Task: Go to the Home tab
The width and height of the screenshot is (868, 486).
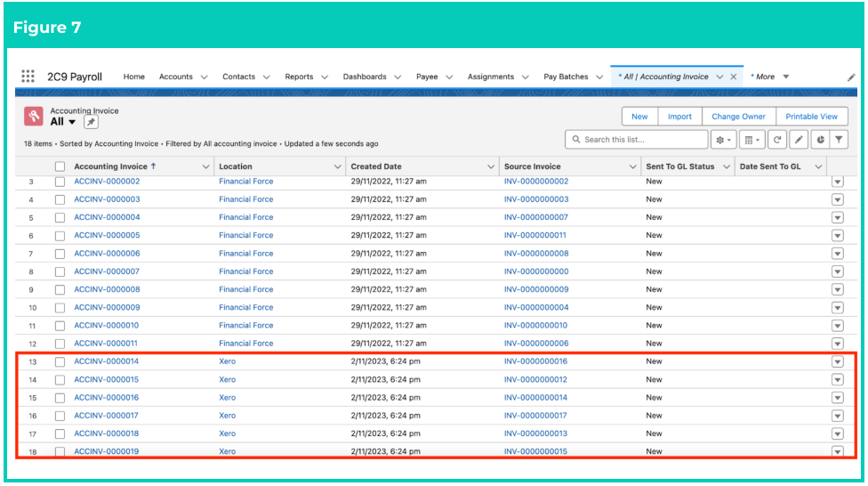Action: point(134,77)
